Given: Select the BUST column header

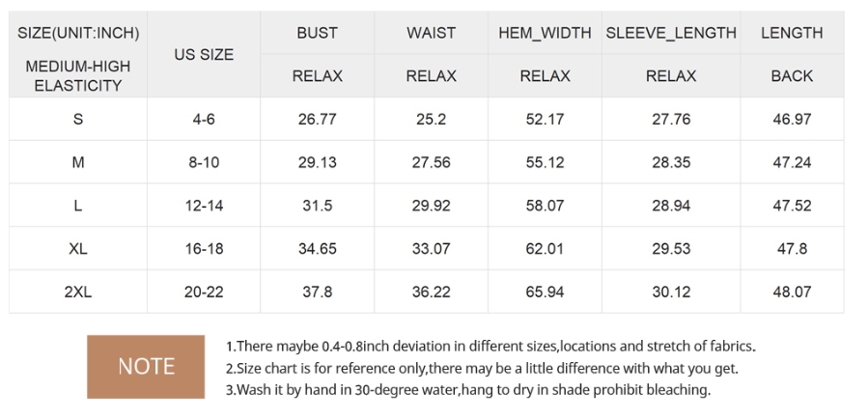Looking at the screenshot, I should (318, 33).
